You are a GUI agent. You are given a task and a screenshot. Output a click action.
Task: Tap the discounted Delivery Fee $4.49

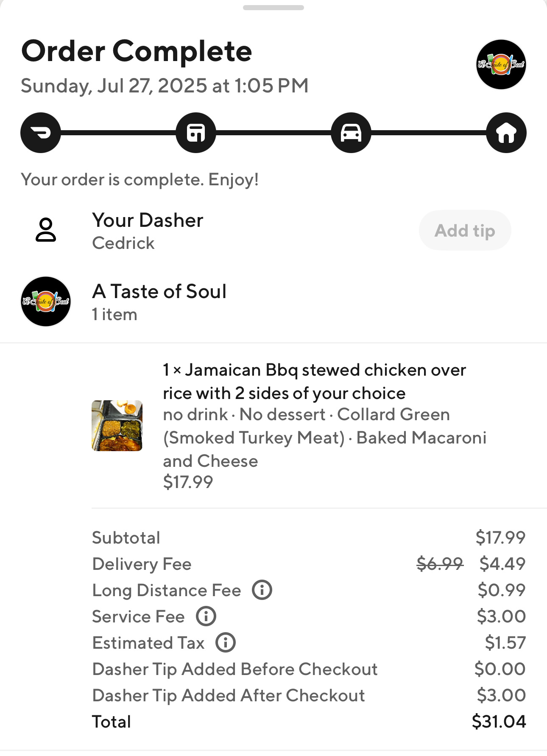click(x=502, y=564)
